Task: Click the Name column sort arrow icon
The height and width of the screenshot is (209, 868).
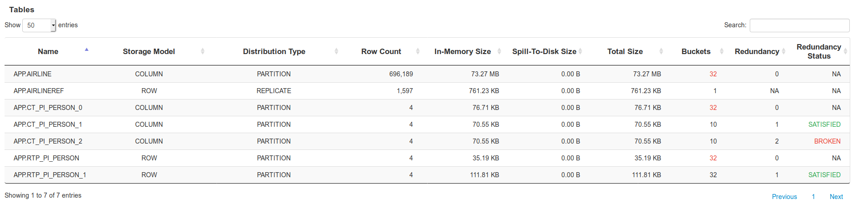Action: pos(86,50)
